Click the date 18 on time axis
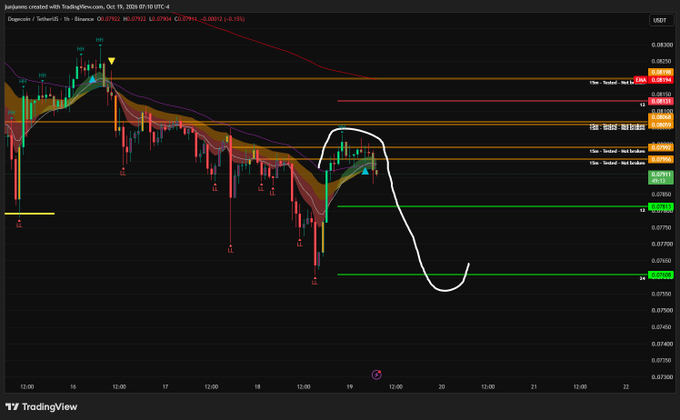This screenshot has height=420, width=680. (257, 387)
